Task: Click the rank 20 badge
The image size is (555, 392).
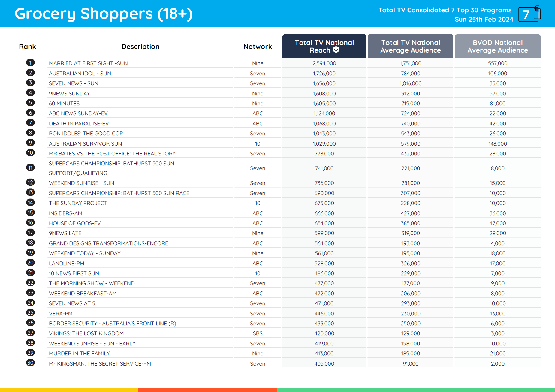Action: (x=30, y=263)
